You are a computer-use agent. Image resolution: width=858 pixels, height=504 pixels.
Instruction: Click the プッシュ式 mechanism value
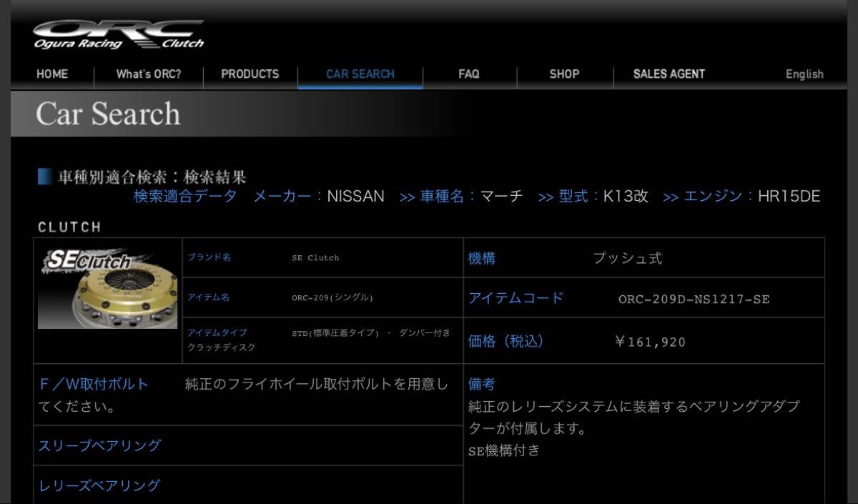[628, 259]
